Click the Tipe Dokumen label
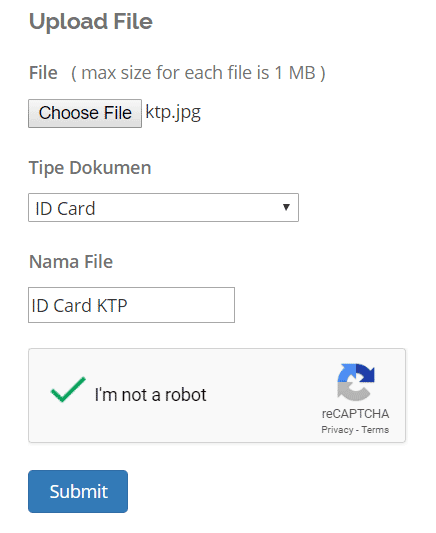This screenshot has height=533, width=436. click(x=90, y=168)
